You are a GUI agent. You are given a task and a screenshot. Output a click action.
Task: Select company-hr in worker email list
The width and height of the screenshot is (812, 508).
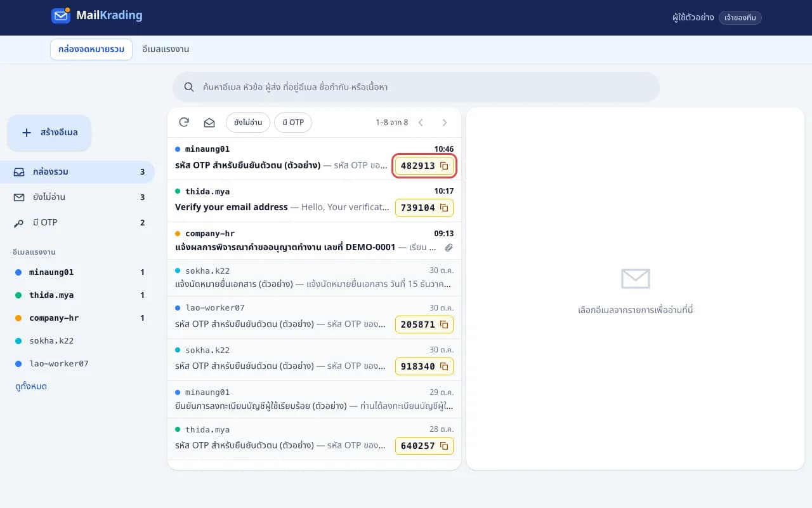click(x=77, y=318)
